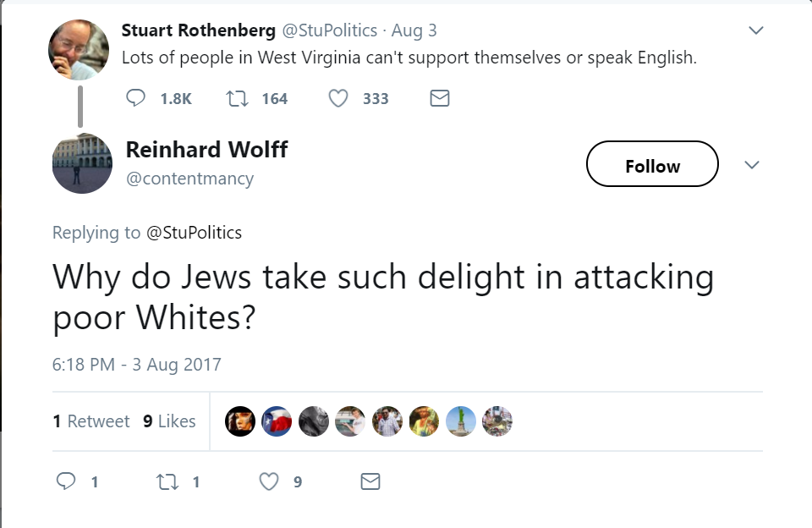Open Stuart Rothenberg's profile avatar
Viewport: 812px width, 528px height.
click(79, 50)
